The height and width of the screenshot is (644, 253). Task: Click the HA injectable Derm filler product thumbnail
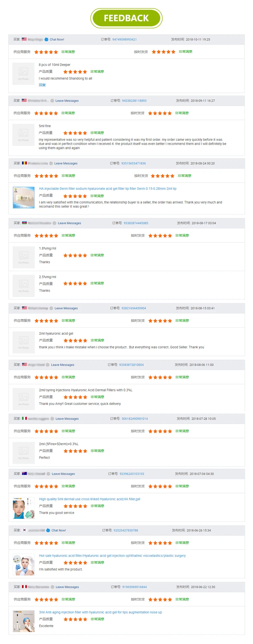click(24, 198)
